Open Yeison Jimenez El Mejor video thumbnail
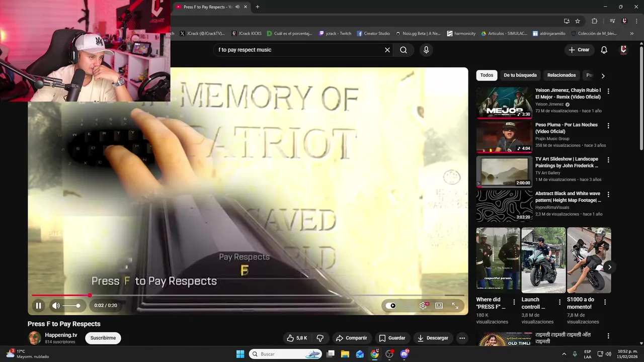The width and height of the screenshot is (644, 362). tap(504, 103)
